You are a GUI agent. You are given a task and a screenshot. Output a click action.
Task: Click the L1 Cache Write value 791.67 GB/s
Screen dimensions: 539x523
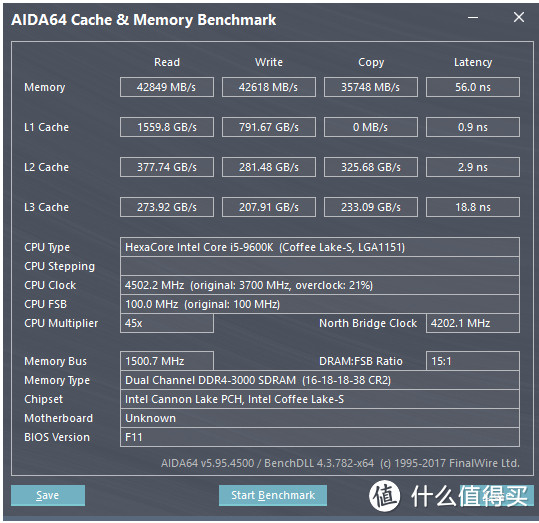[x=269, y=127]
